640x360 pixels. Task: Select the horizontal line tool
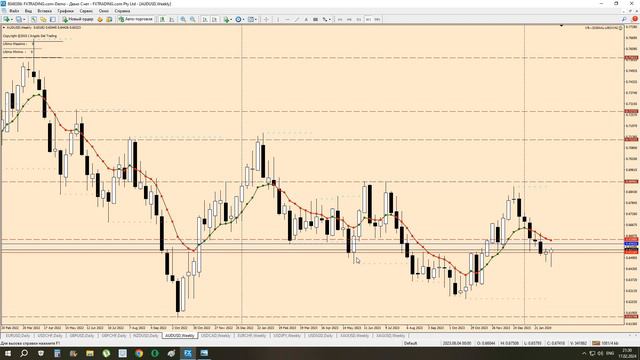(287, 19)
